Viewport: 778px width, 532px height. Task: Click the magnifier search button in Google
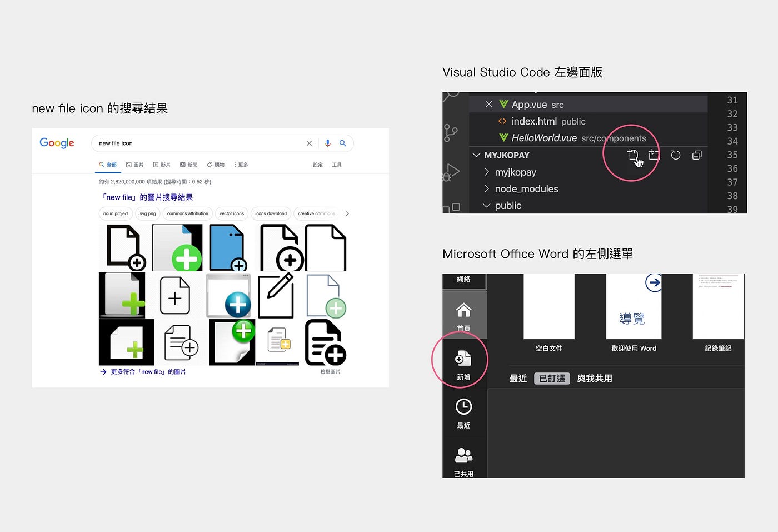[x=343, y=143]
